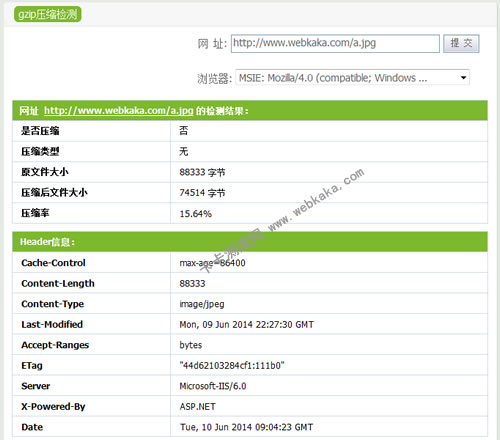
Task: Focus the 网址 URL input field
Action: point(335,43)
